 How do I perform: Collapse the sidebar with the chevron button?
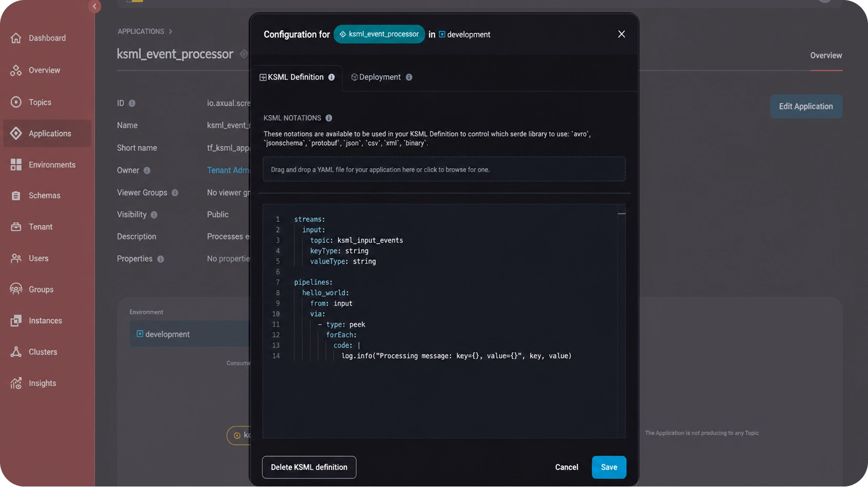click(x=94, y=6)
